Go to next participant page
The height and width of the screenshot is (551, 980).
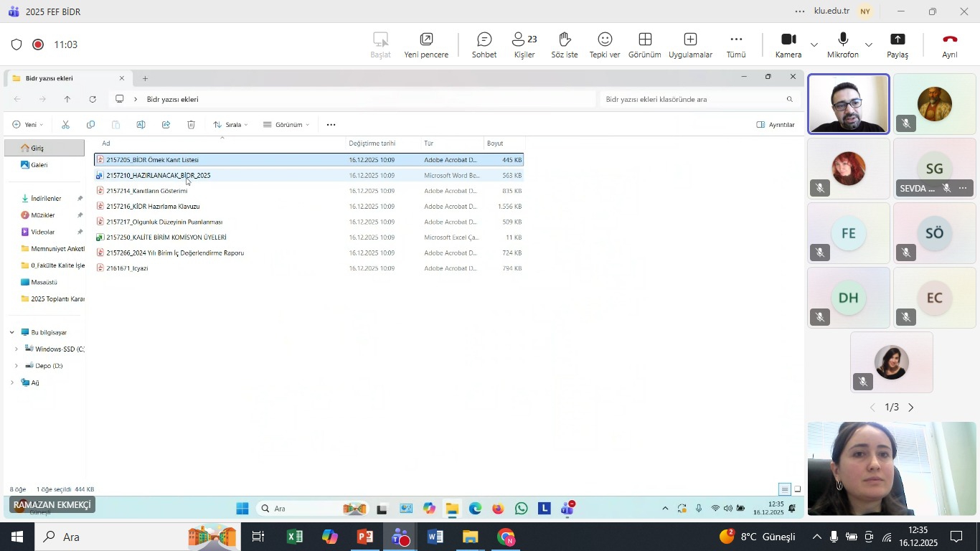pyautogui.click(x=912, y=408)
